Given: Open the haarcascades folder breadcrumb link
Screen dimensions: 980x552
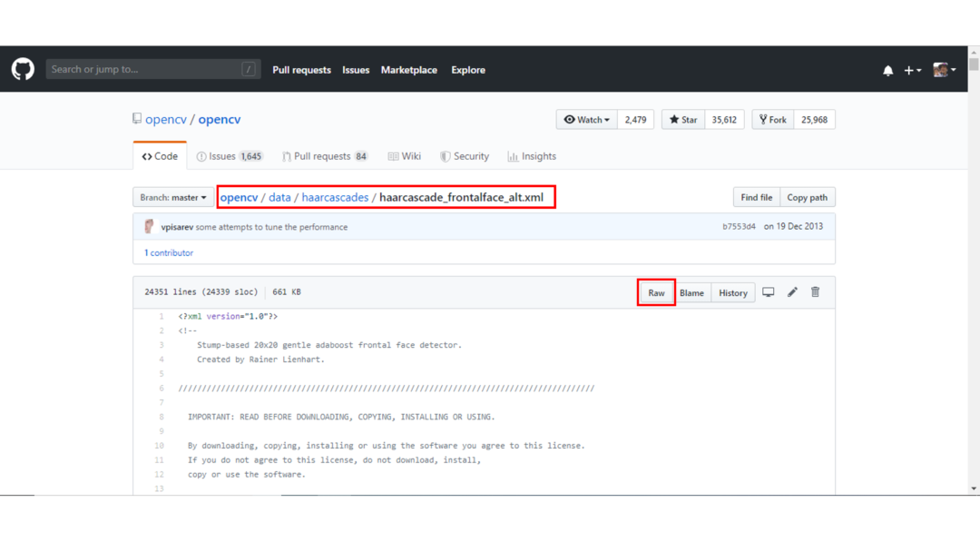Looking at the screenshot, I should [x=335, y=197].
